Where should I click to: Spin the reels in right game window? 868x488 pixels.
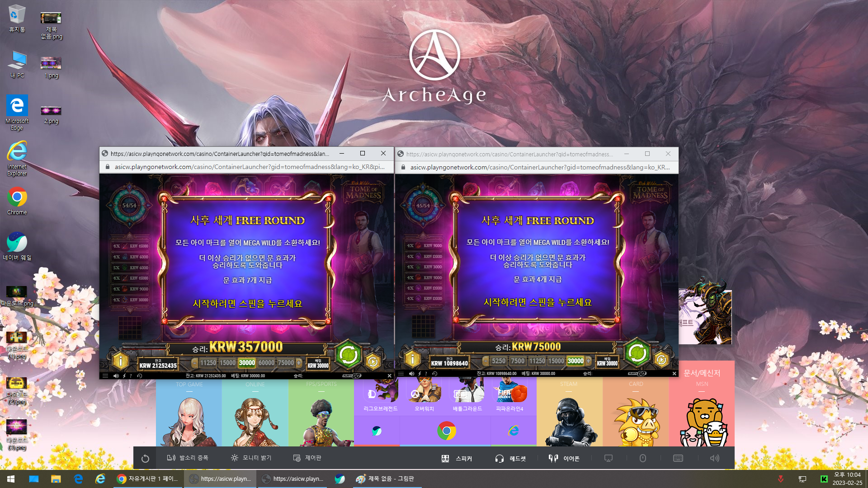coord(637,353)
